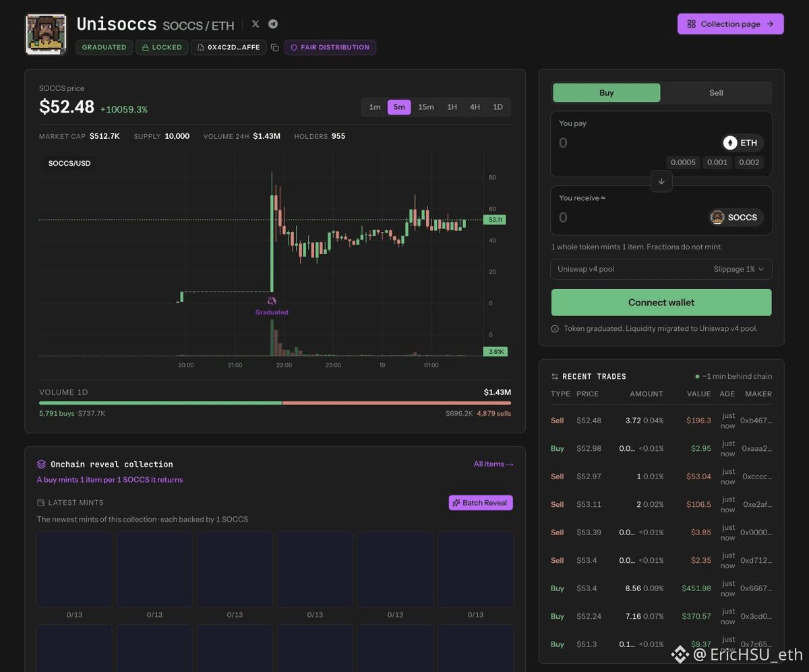Click the Batch Reveal button

click(x=481, y=503)
